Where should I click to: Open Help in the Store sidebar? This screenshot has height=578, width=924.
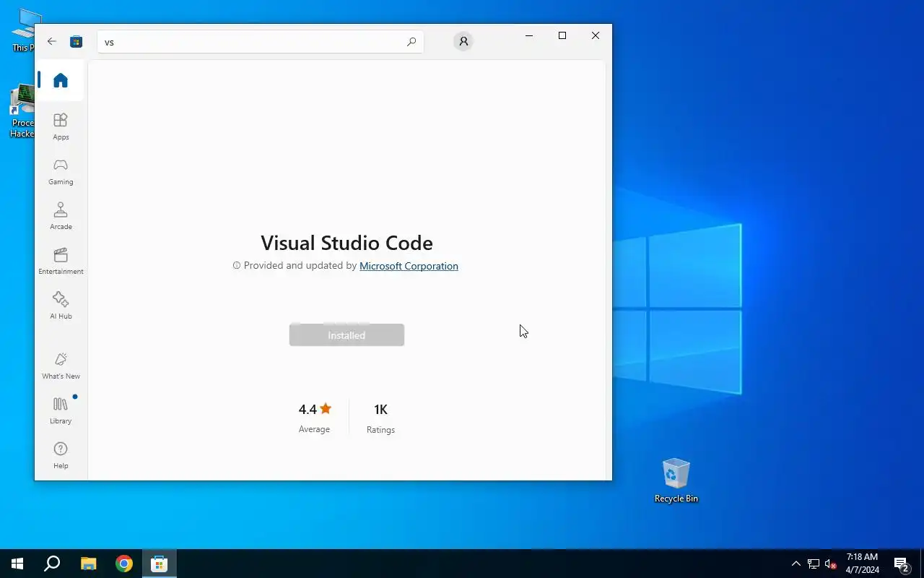pos(61,455)
